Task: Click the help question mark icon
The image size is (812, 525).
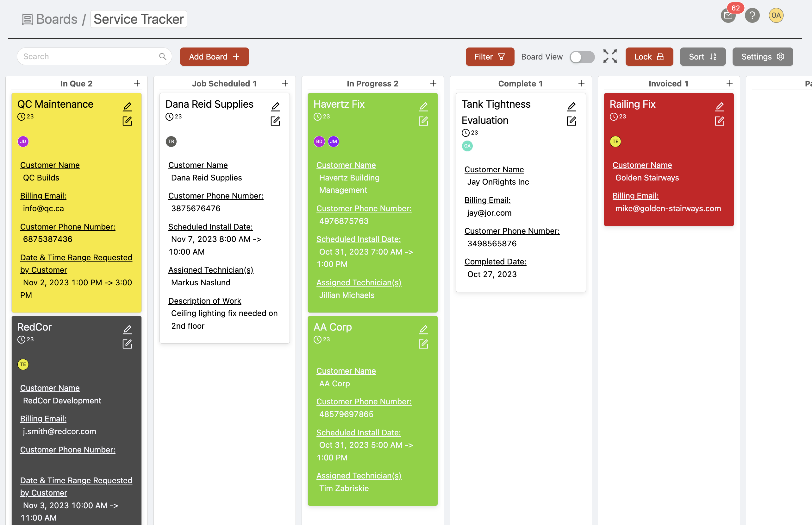Action: click(752, 16)
